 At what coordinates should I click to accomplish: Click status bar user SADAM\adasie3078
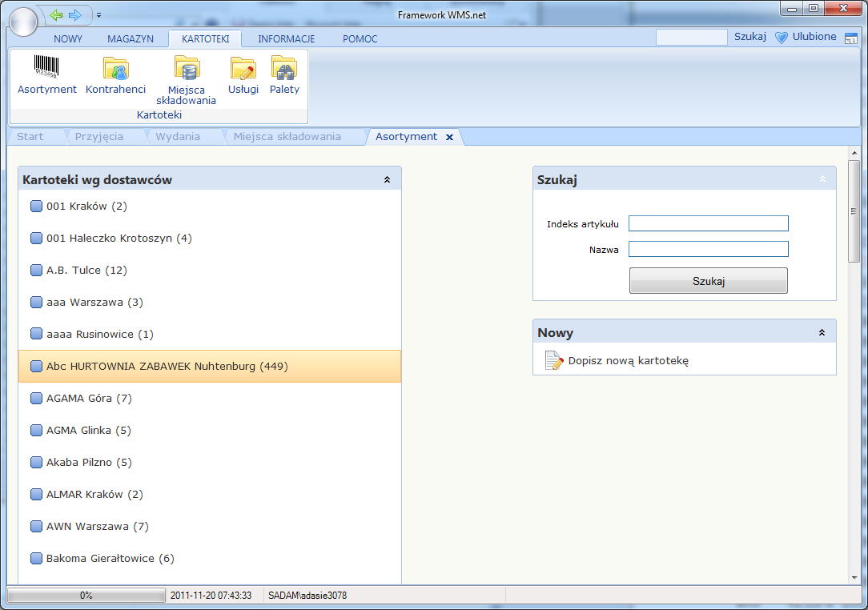(x=307, y=596)
